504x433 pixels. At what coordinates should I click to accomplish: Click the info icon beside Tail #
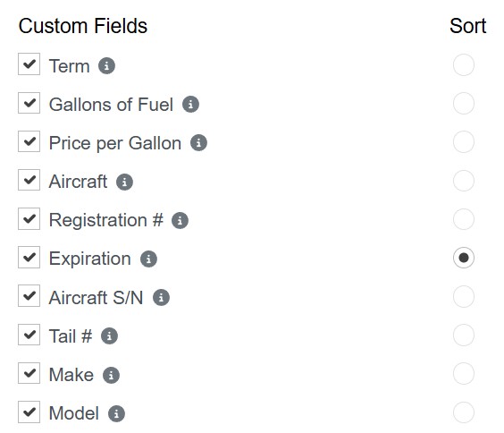point(109,336)
